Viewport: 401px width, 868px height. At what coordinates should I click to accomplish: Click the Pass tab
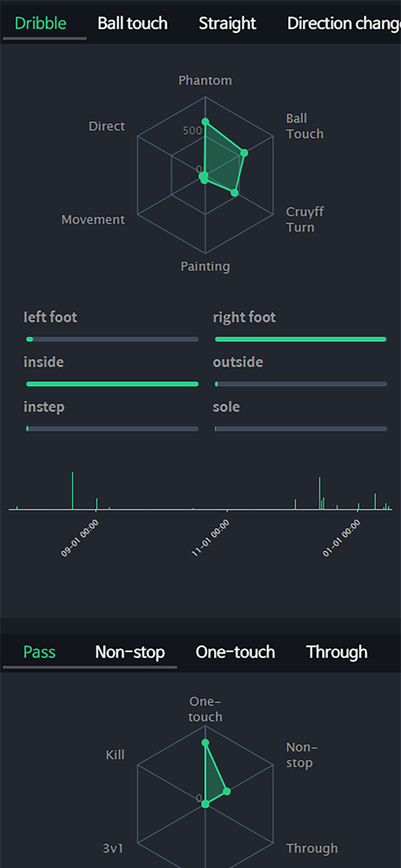coord(39,652)
